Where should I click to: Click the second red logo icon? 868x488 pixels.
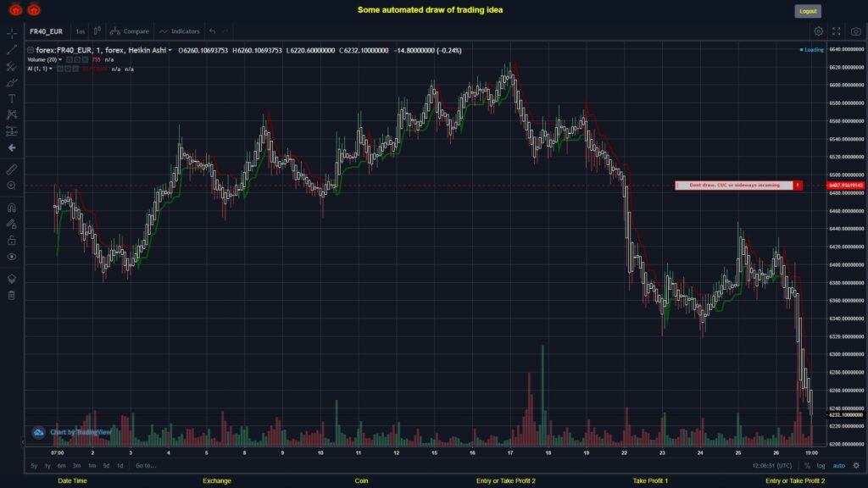pyautogui.click(x=34, y=9)
